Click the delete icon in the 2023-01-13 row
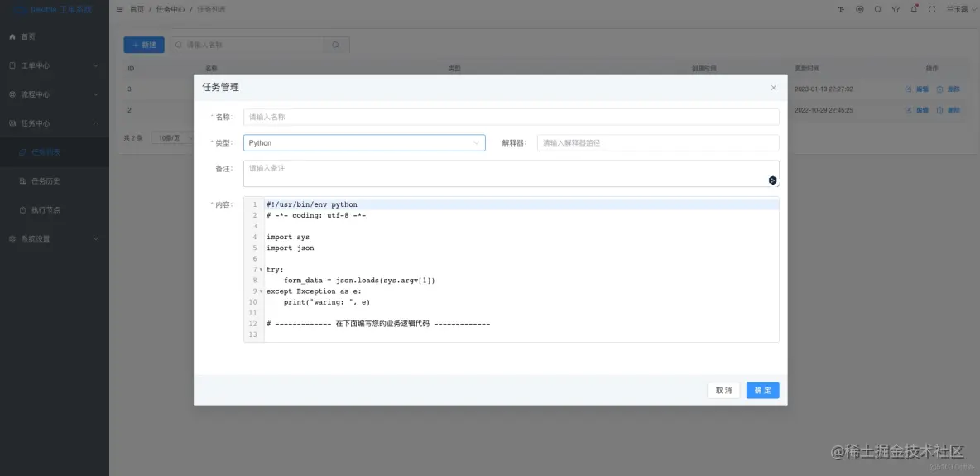The height and width of the screenshot is (476, 980). click(939, 89)
